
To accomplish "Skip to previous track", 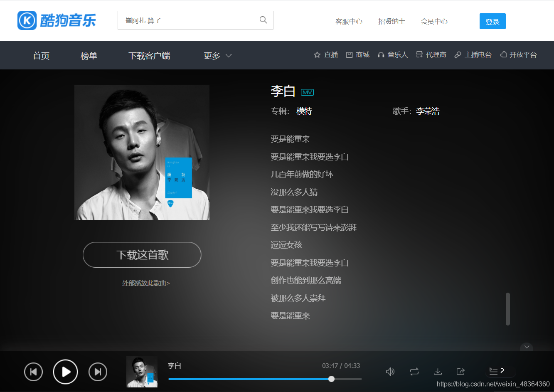I will click(x=34, y=372).
